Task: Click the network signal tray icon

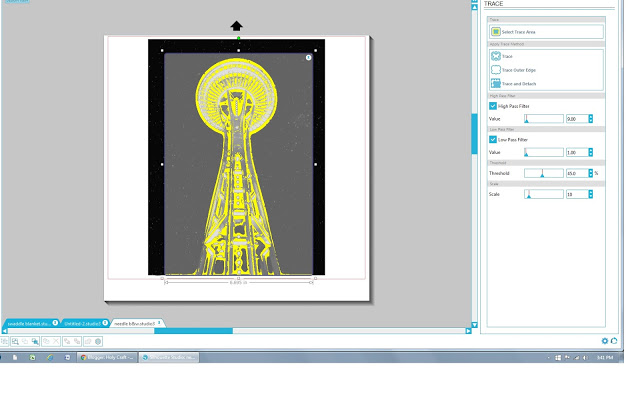Action: (x=577, y=358)
